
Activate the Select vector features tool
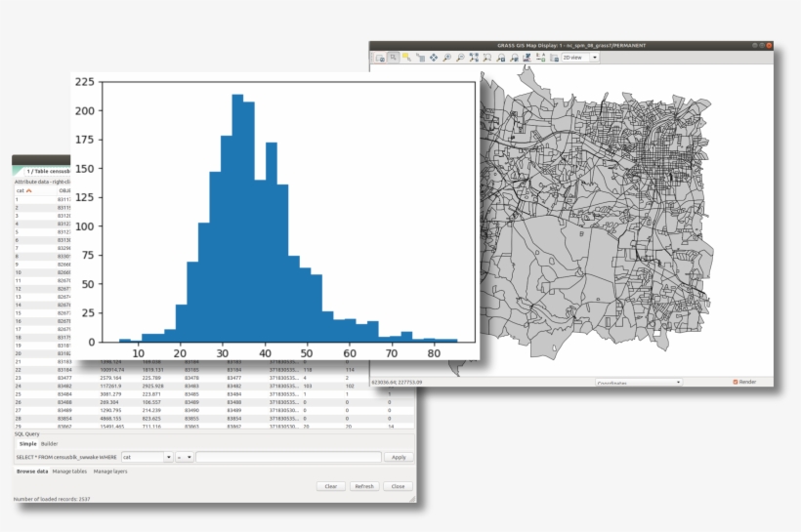pyautogui.click(x=406, y=58)
